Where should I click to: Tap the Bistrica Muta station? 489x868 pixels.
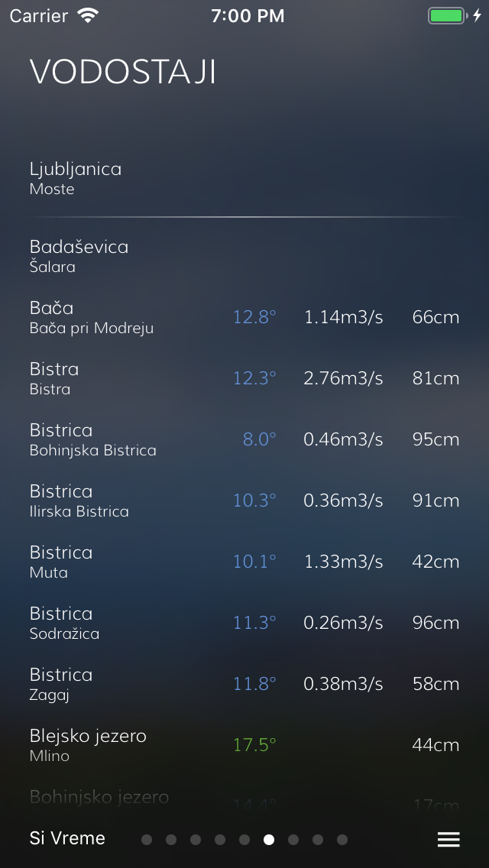pyautogui.click(x=244, y=562)
